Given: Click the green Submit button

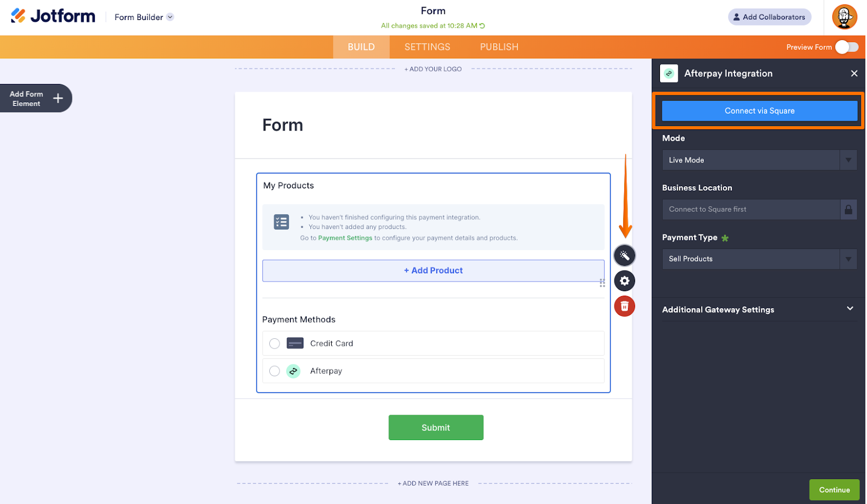Looking at the screenshot, I should point(437,428).
